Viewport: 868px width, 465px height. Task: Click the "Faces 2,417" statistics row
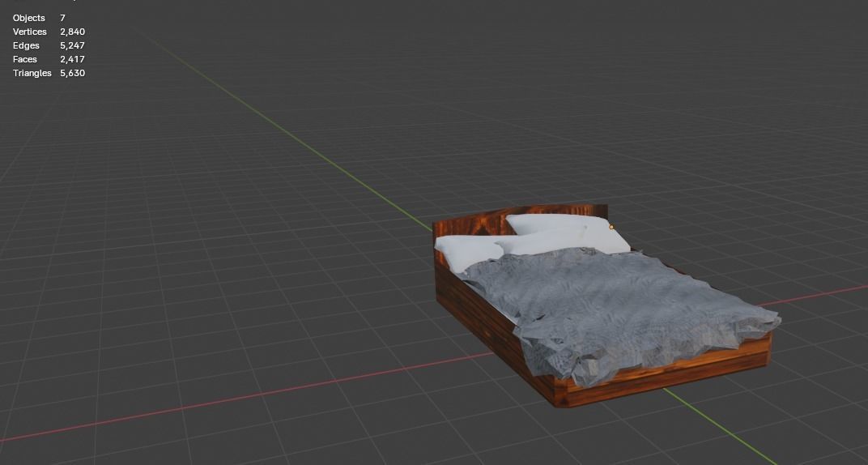(x=49, y=59)
